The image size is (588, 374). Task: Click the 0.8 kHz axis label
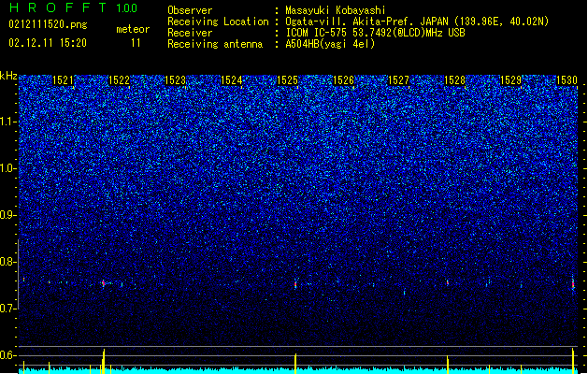(x=8, y=262)
